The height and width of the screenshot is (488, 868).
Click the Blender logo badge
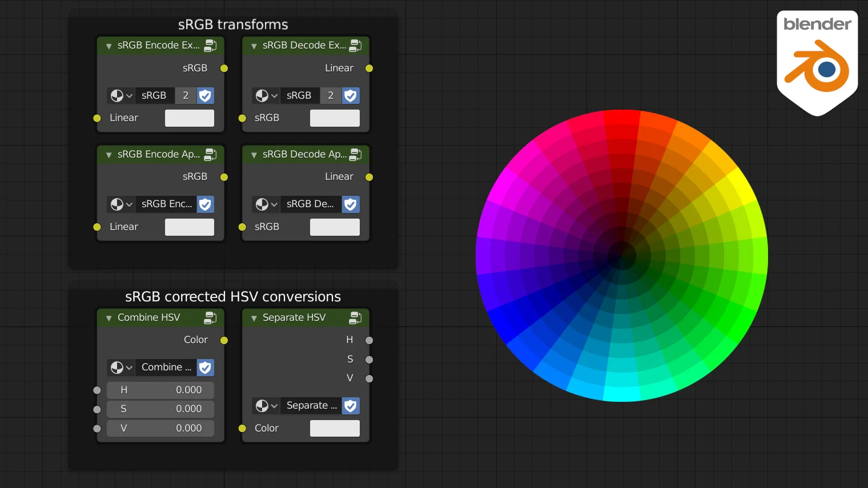click(x=817, y=62)
